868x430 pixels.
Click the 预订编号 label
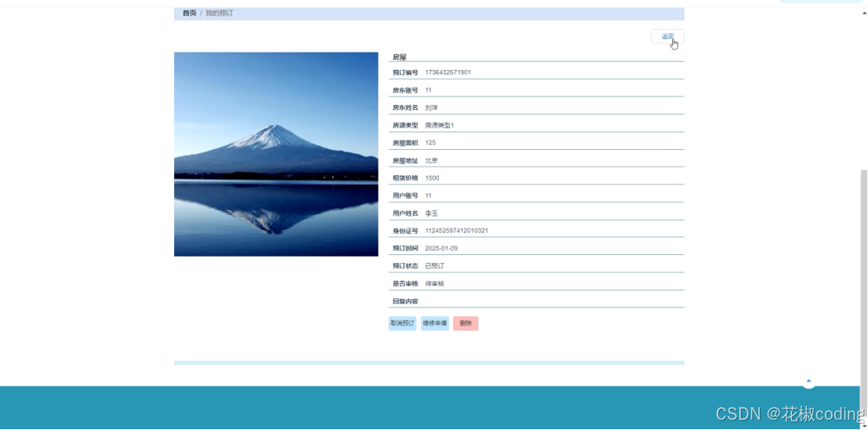point(405,73)
